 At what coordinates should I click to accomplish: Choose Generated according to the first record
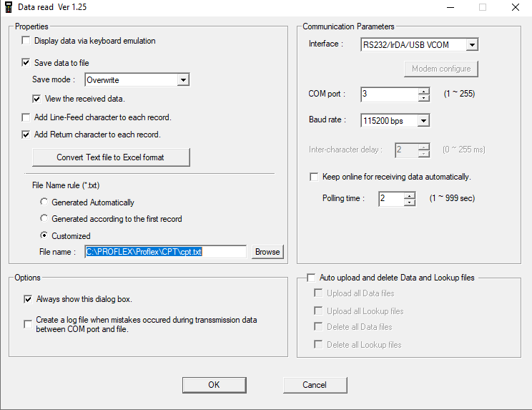coord(44,219)
